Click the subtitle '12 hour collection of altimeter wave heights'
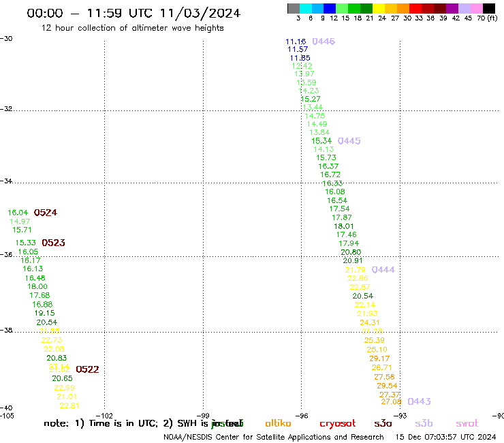504x443 pixels. 132,28
